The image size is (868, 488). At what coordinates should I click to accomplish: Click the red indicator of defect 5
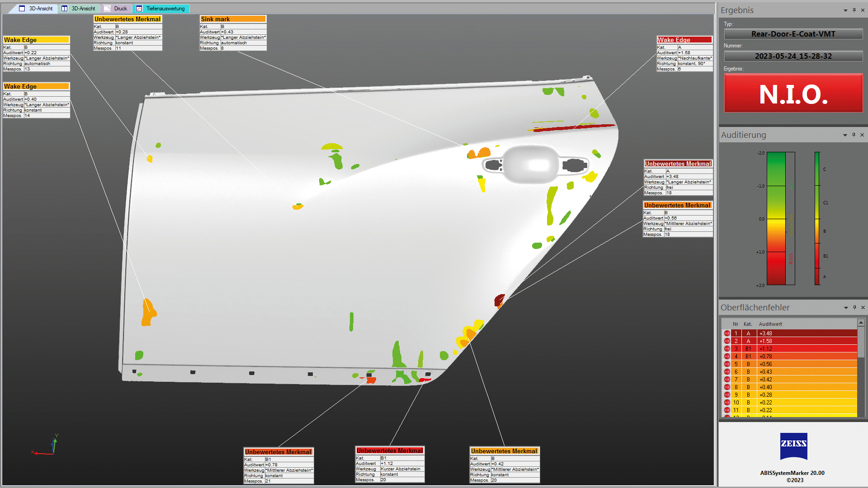(727, 364)
